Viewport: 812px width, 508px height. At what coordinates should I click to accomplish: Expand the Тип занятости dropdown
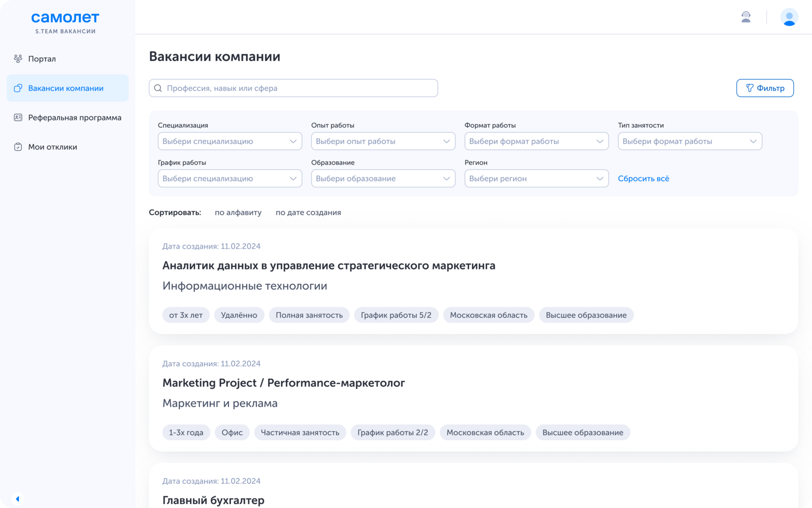click(x=690, y=141)
